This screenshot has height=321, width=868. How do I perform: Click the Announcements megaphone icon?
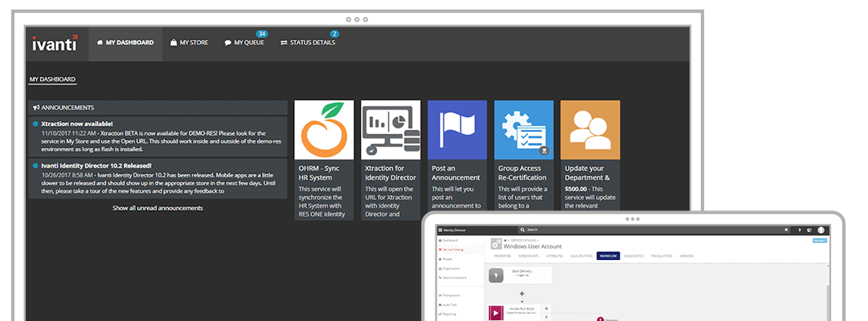(x=36, y=108)
